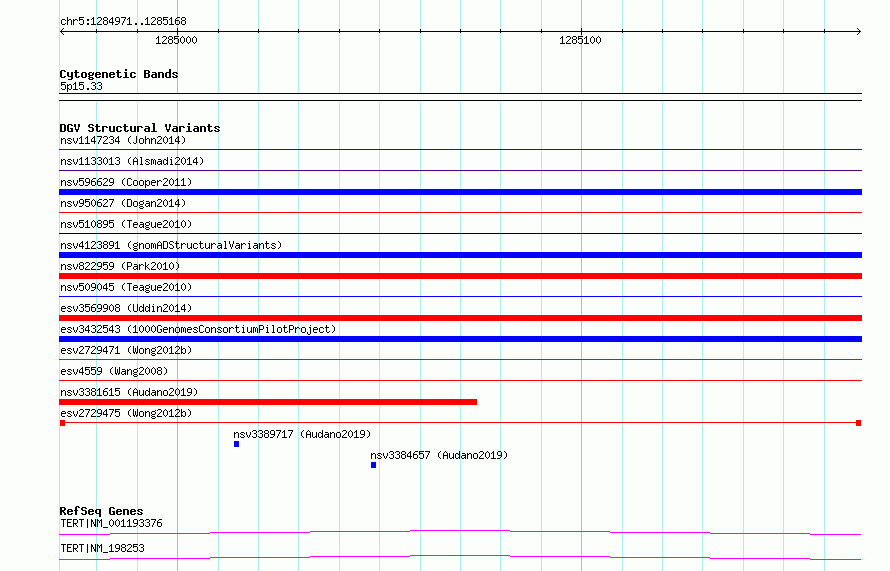Click the 1285000 ruler position label
The image size is (890, 571).
pyautogui.click(x=176, y=40)
